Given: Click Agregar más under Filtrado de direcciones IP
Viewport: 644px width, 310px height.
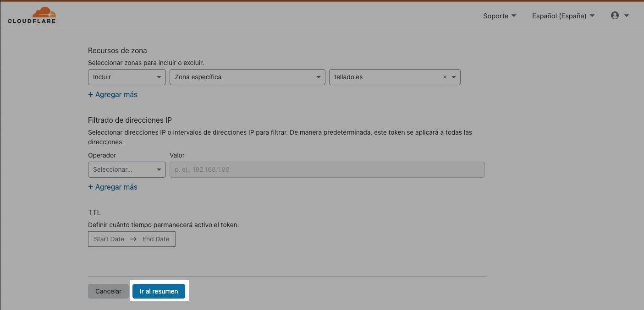Looking at the screenshot, I should pyautogui.click(x=113, y=187).
